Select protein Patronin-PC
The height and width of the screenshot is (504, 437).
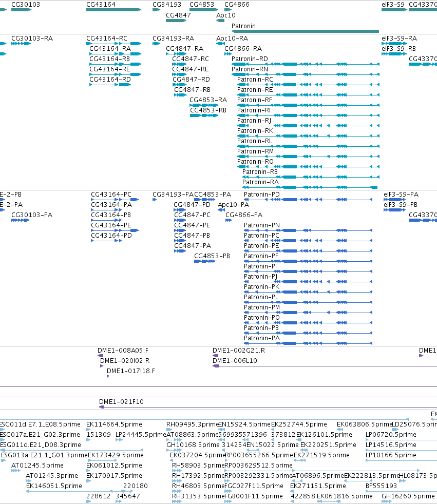261,236
